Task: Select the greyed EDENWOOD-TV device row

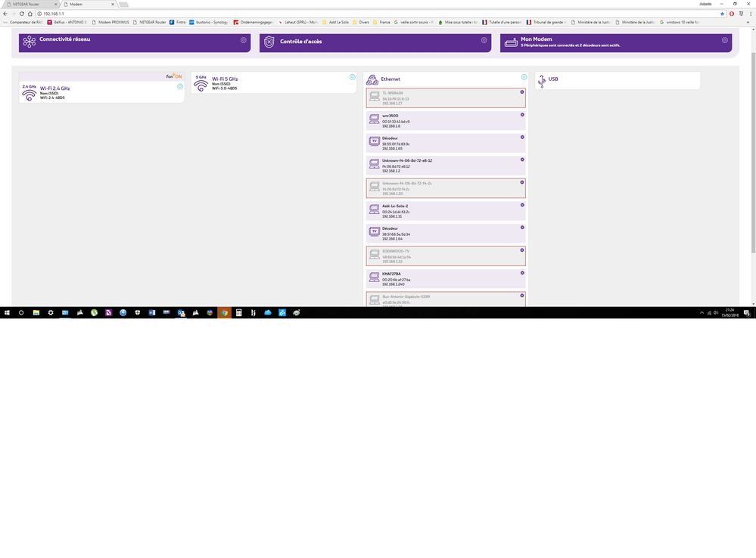Action: pos(446,256)
